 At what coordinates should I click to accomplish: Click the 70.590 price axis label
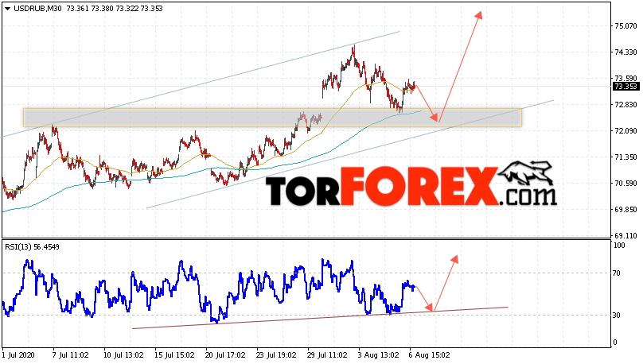[625, 183]
